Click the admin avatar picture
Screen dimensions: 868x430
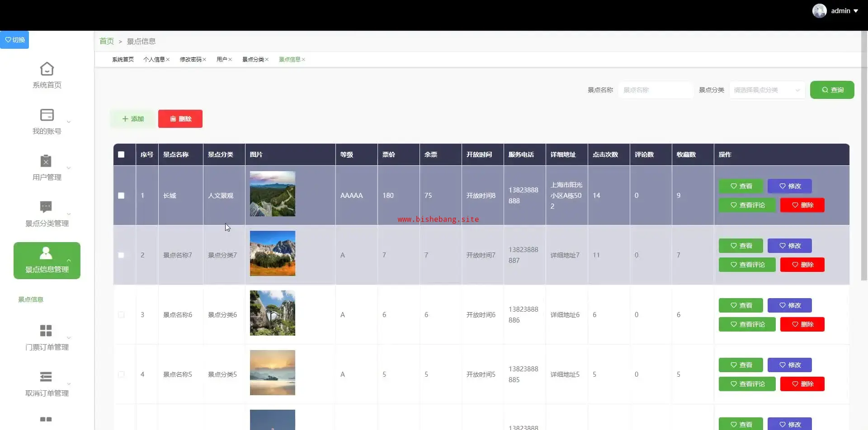point(819,11)
